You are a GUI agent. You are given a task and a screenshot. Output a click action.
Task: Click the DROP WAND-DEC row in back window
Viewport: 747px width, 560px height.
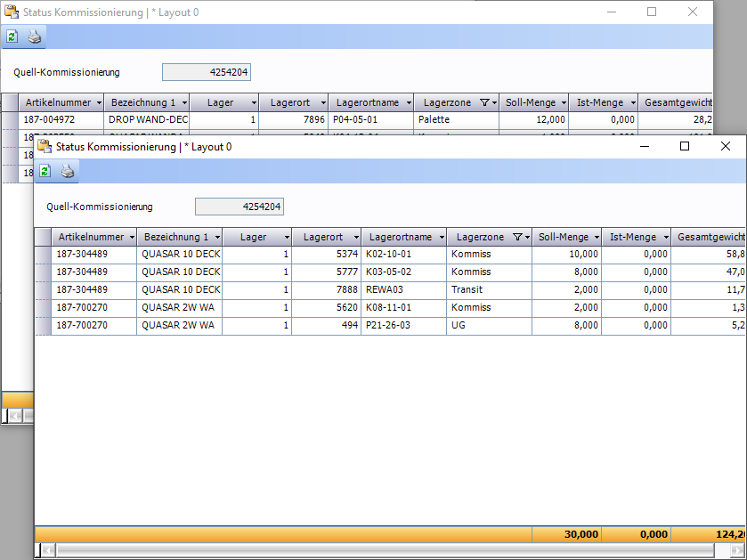point(148,119)
